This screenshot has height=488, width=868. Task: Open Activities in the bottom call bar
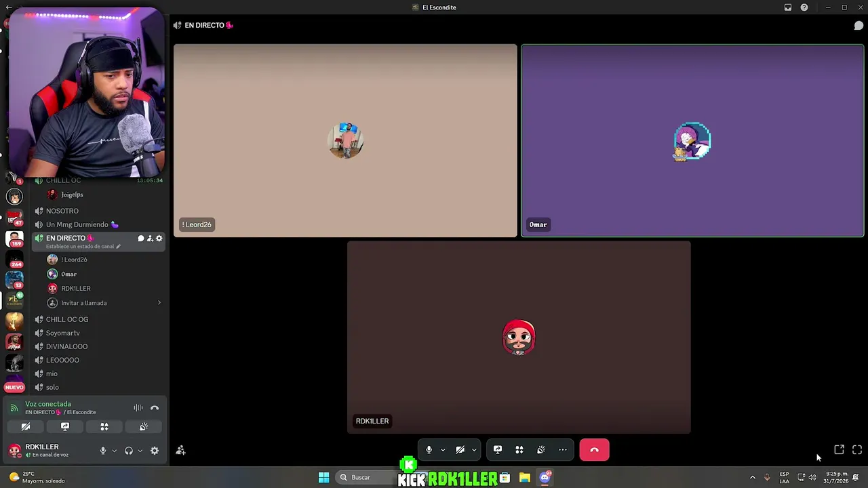519,450
